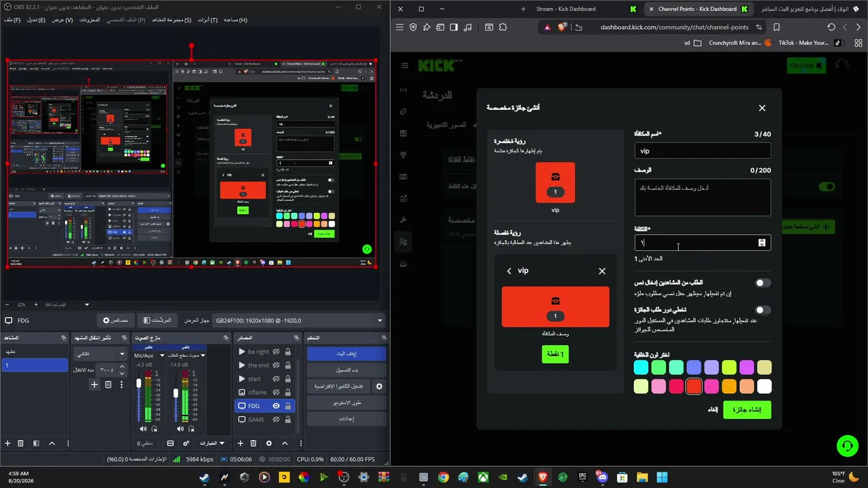
Task: Open preview zoom scaling dropdown
Action: tap(86, 305)
